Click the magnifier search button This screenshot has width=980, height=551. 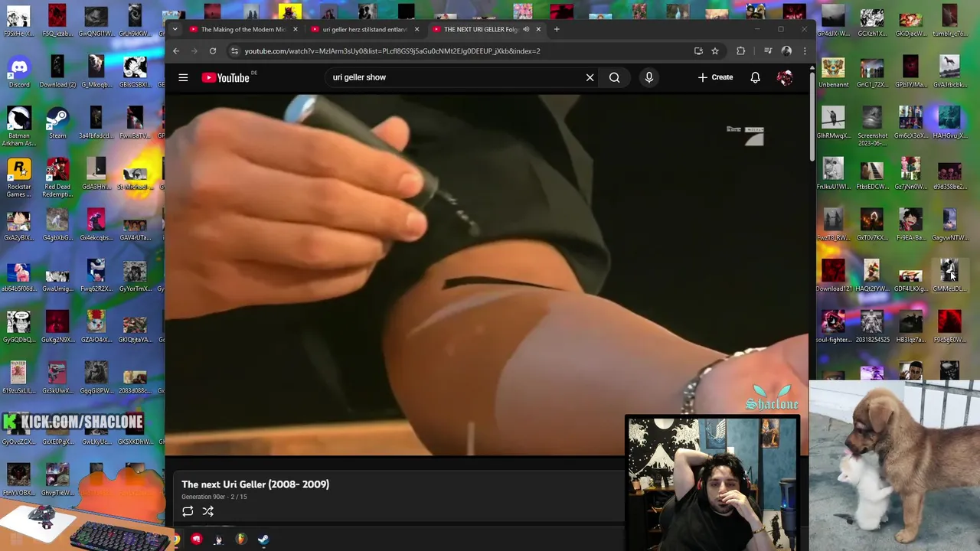point(614,77)
